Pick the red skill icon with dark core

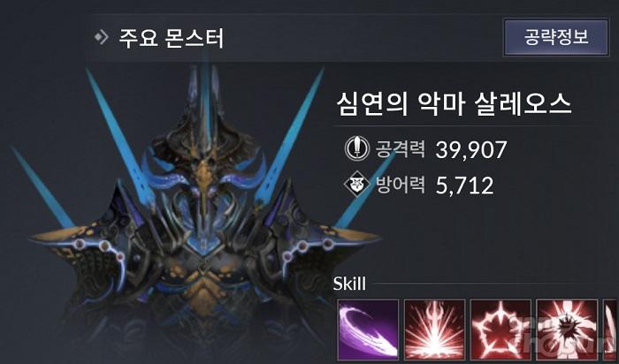click(x=567, y=330)
